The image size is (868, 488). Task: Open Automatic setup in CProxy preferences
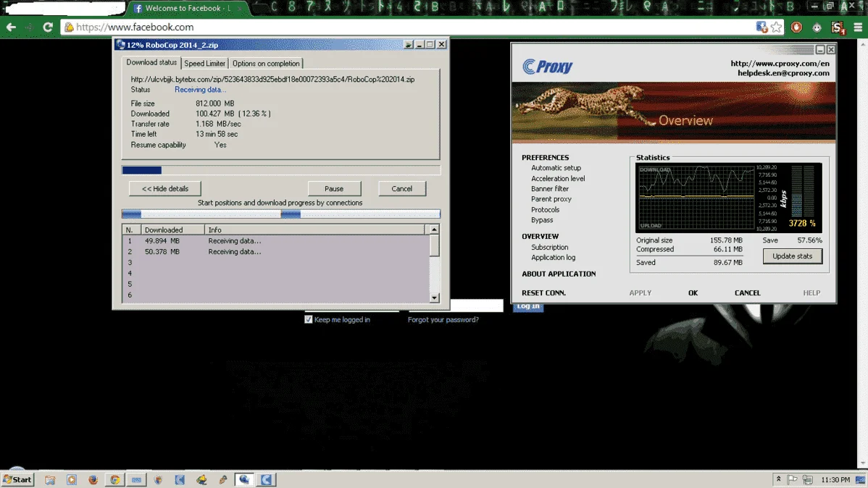coord(556,168)
